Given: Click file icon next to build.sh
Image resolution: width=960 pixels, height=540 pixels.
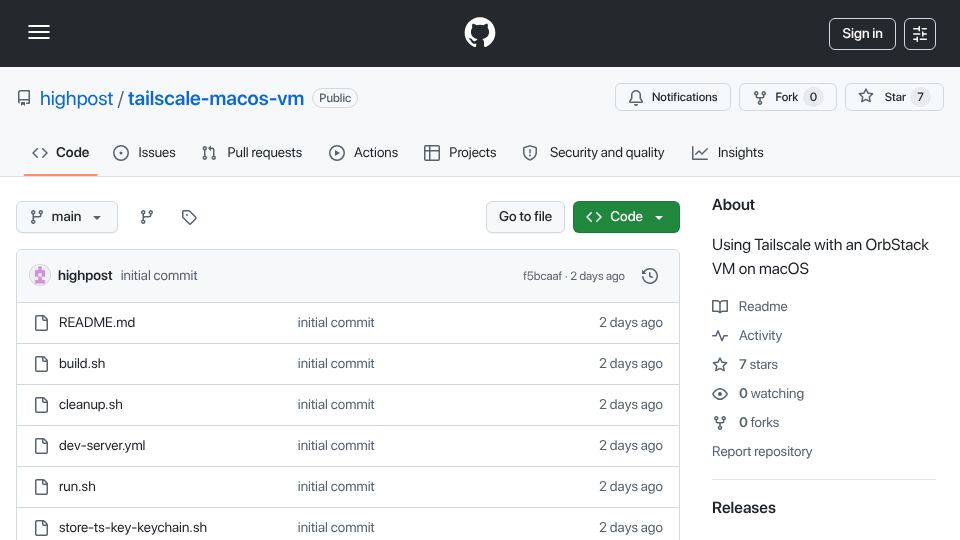Looking at the screenshot, I should (42, 364).
